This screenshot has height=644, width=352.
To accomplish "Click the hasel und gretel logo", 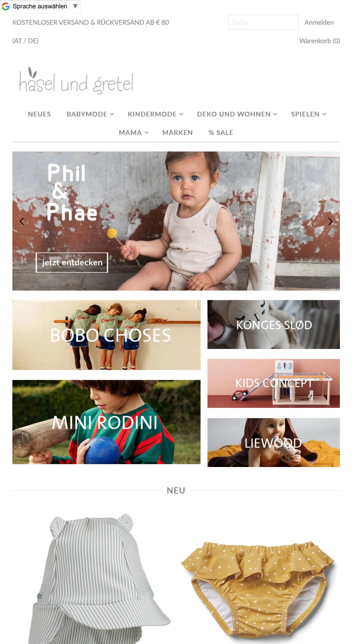I will coord(76,81).
